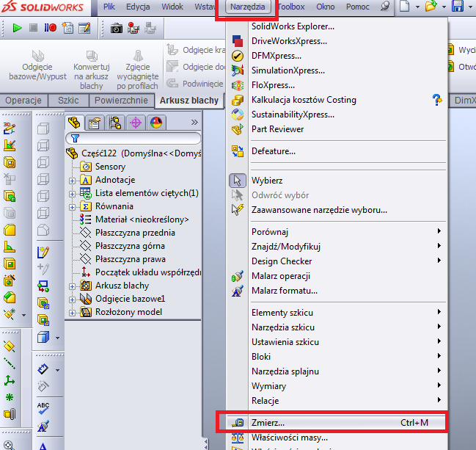
Task: Click the filter input field in tree
Action: pyautogui.click(x=133, y=139)
